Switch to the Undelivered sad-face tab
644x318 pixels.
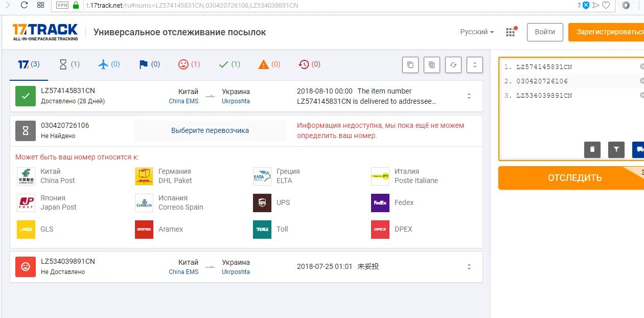[x=189, y=64]
